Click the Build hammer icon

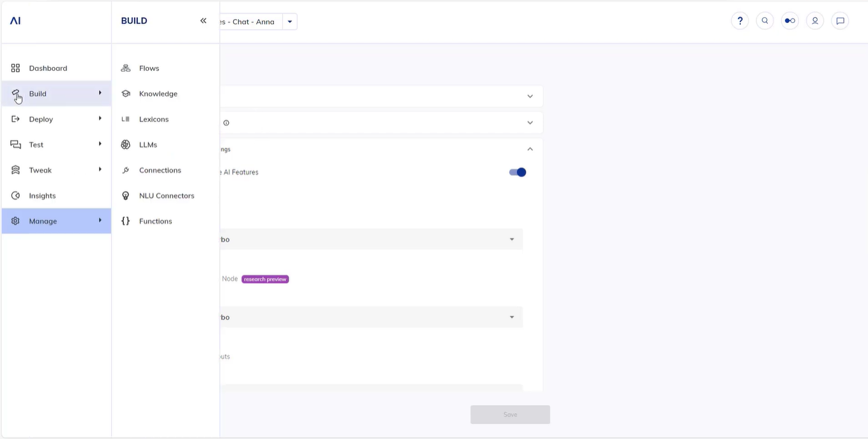coord(15,93)
